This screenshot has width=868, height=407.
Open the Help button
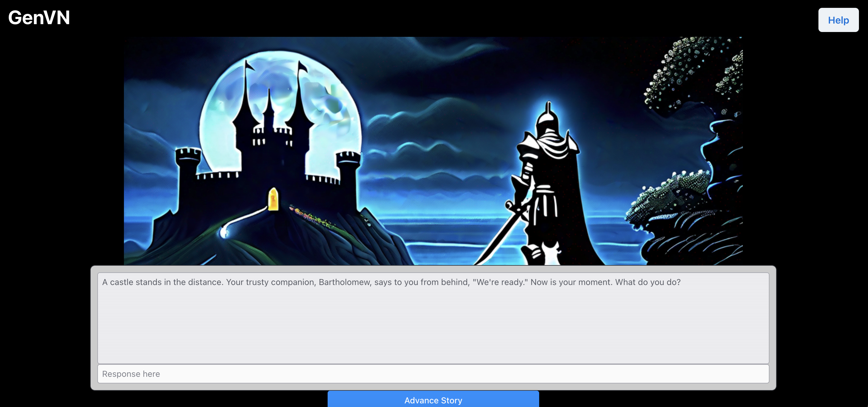[x=838, y=20]
